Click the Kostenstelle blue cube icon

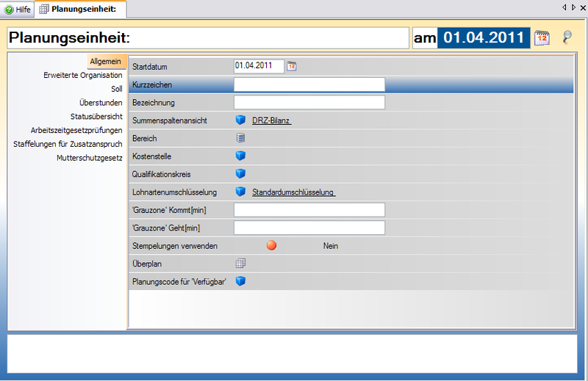[x=240, y=156]
